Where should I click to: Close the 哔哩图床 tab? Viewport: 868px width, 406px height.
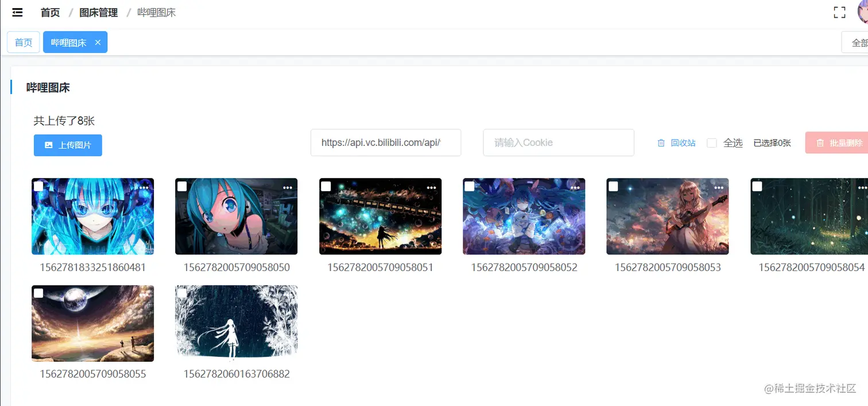(98, 42)
